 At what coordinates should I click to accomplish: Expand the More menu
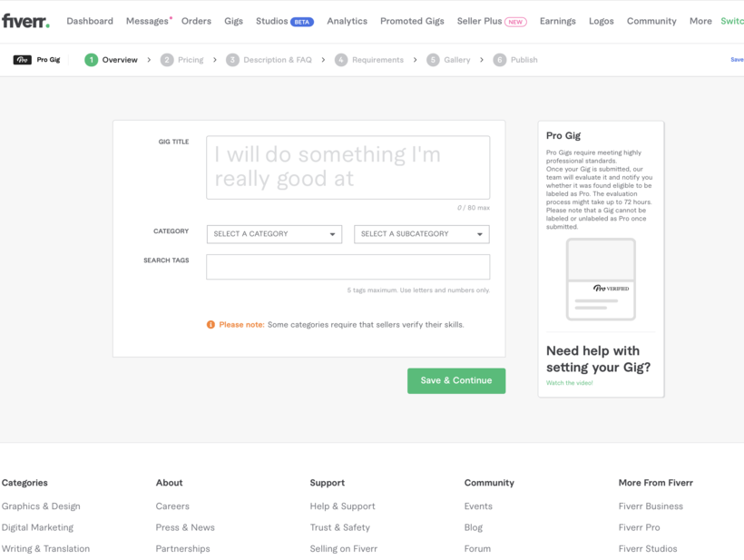pyautogui.click(x=700, y=22)
